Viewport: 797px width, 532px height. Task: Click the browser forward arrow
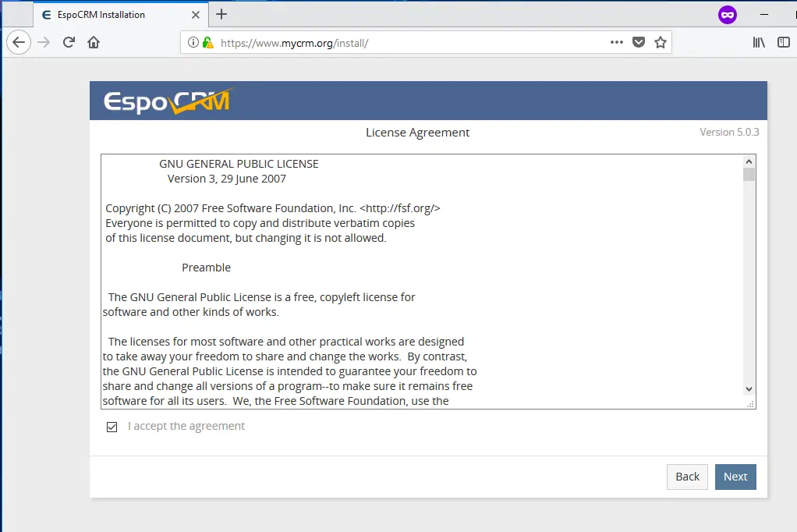coord(44,42)
